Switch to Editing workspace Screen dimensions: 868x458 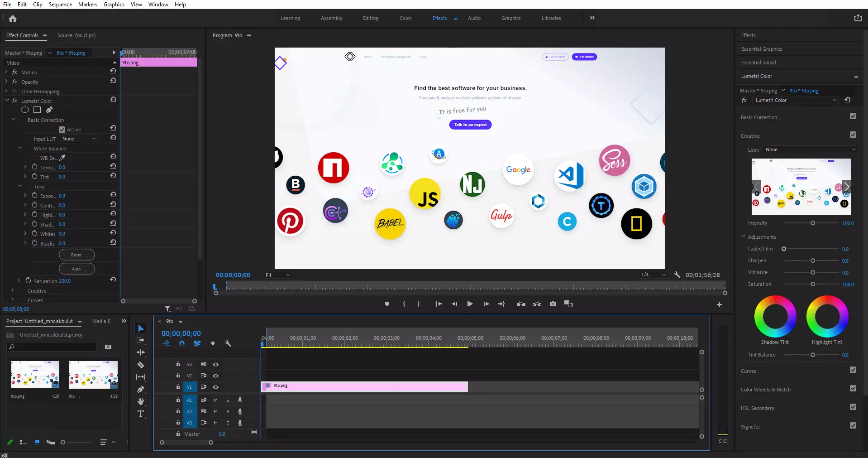pyautogui.click(x=371, y=18)
